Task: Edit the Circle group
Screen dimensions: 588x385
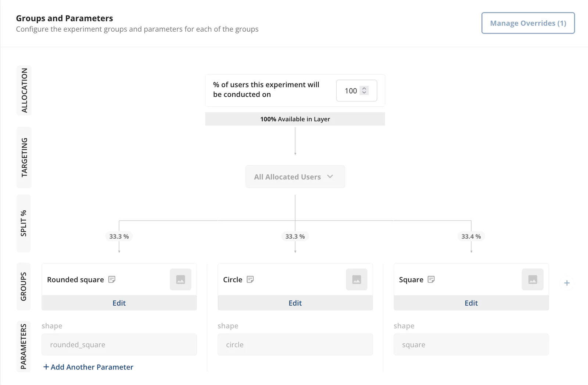Action: [295, 303]
